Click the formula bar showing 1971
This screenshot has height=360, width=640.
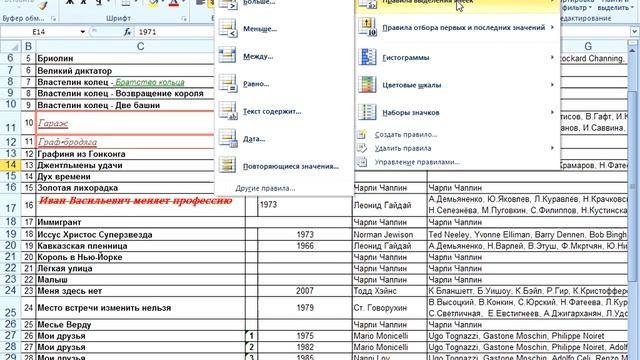176,32
